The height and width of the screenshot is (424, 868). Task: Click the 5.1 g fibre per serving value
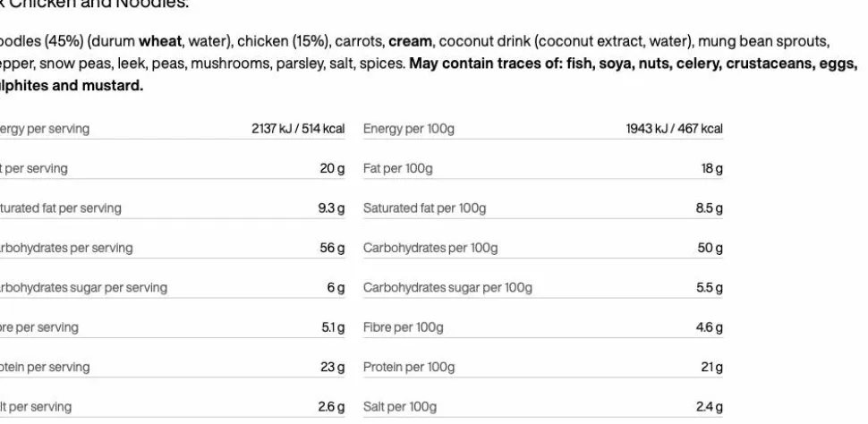[333, 327]
